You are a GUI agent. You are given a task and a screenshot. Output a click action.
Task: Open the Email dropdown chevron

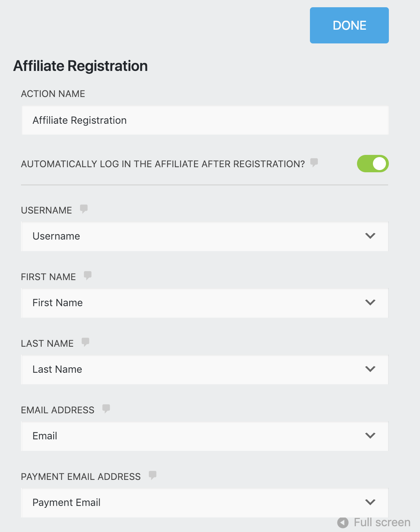370,436
